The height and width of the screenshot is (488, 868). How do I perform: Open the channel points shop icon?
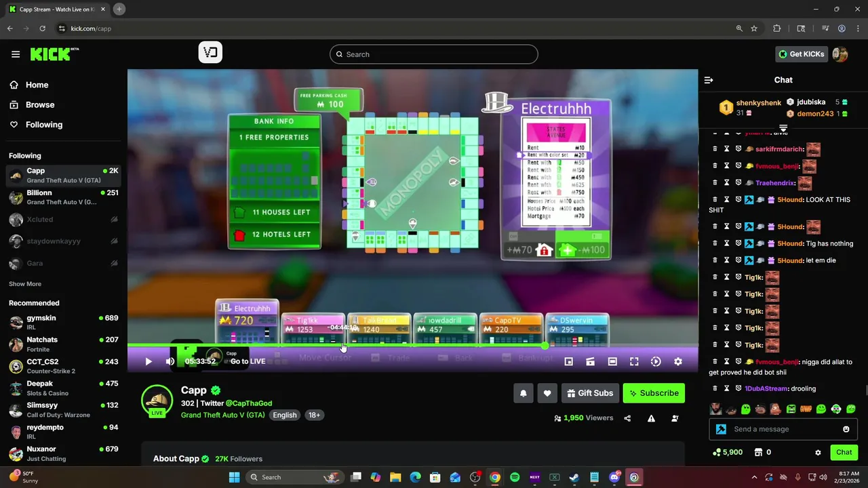point(758,452)
